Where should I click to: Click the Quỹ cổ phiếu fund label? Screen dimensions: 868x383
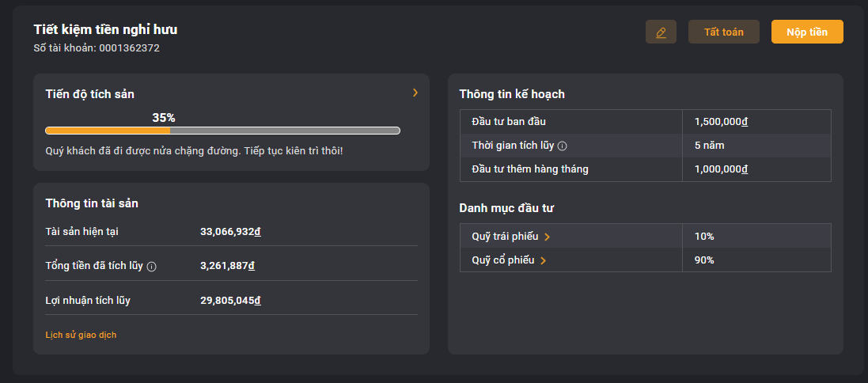pos(503,260)
